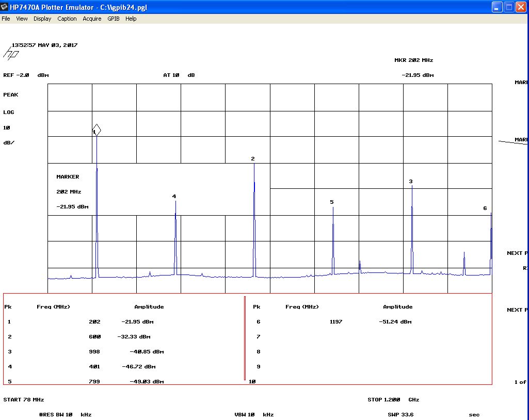Click the 1197 MHz frequency in peak table

pos(336,322)
